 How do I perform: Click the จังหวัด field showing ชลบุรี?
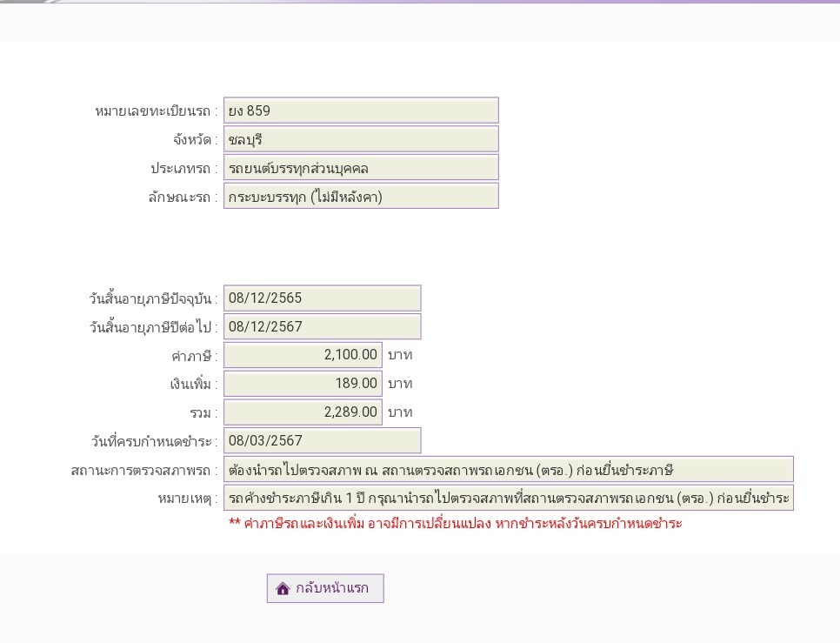[361, 139]
